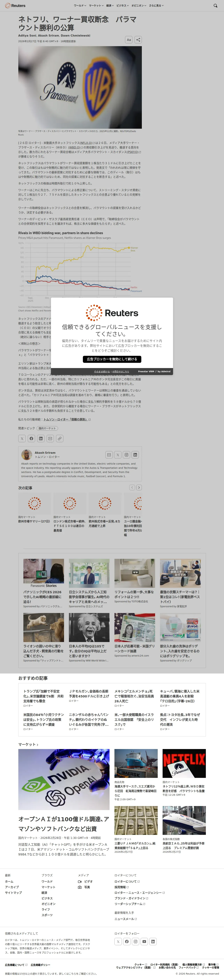Open 採用情報 in the footer
The image size is (224, 980).
tap(121, 887)
